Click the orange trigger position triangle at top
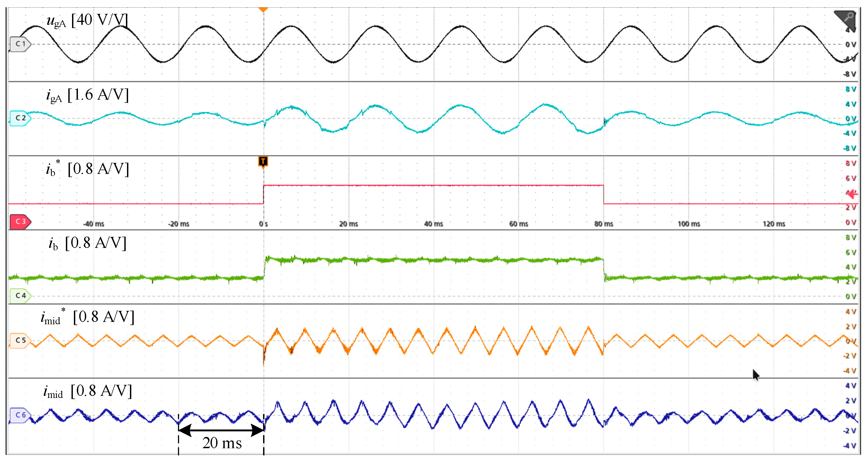This screenshot has width=868, height=461. pyautogui.click(x=263, y=9)
